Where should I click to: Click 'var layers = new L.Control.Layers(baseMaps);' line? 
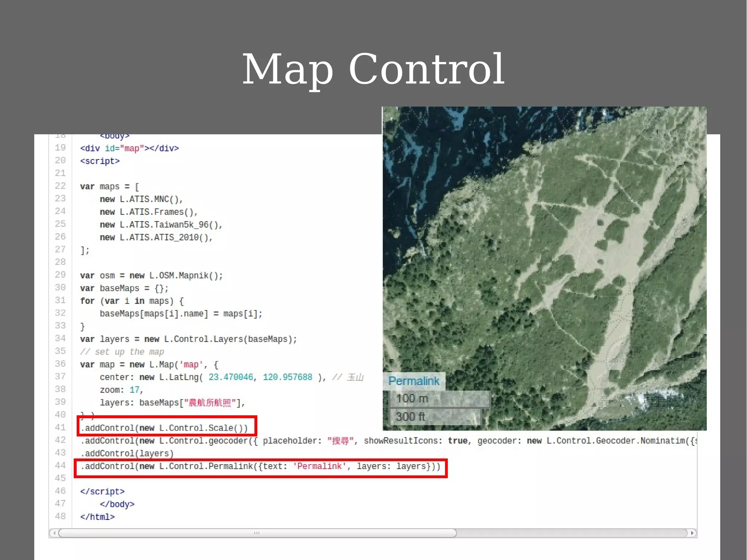click(189, 339)
